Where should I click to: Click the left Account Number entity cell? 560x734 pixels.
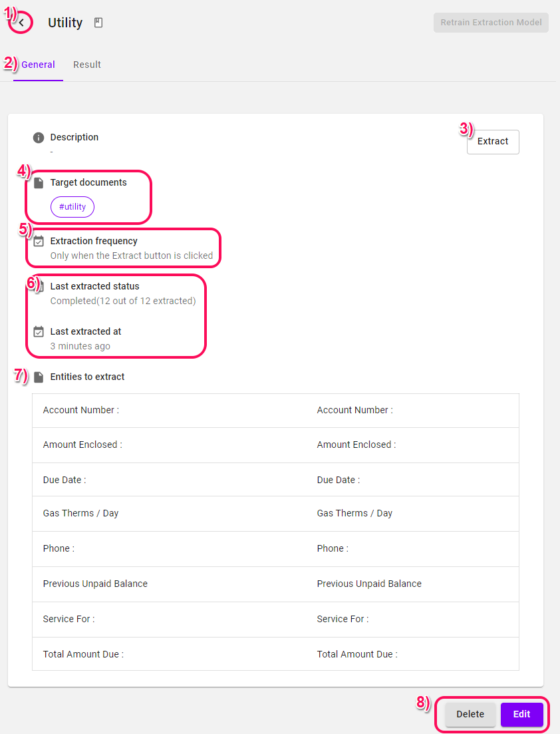click(x=169, y=410)
